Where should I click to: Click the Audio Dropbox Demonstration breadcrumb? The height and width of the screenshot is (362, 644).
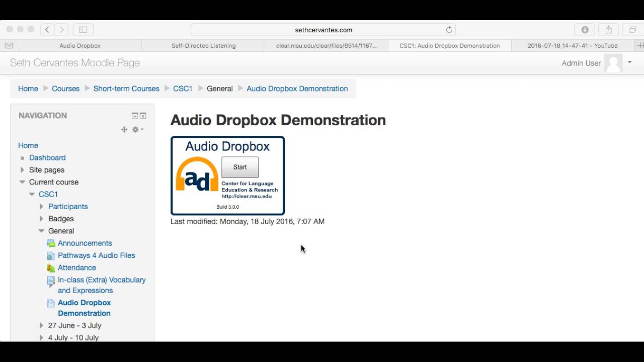[x=297, y=88]
